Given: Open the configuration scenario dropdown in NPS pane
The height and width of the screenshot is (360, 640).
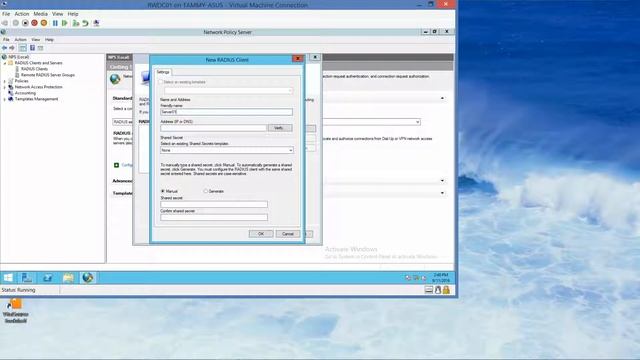Looking at the screenshot, I should pos(417,122).
